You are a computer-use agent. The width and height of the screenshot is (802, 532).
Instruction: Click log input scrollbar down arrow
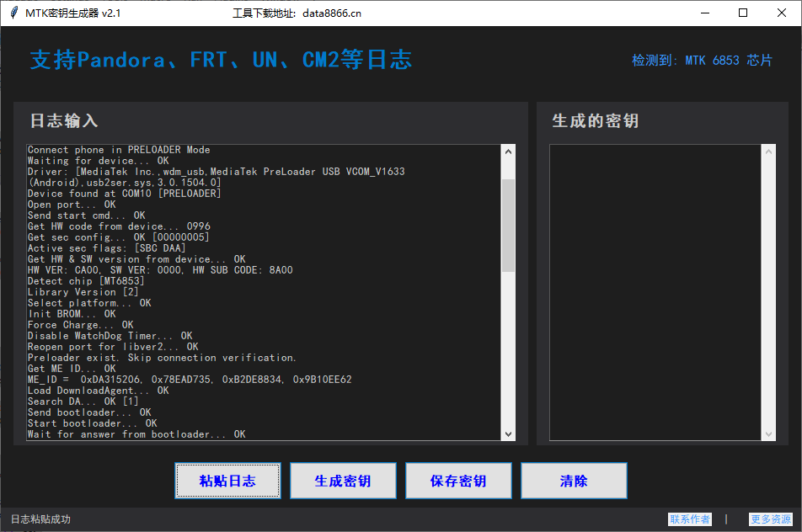point(508,434)
